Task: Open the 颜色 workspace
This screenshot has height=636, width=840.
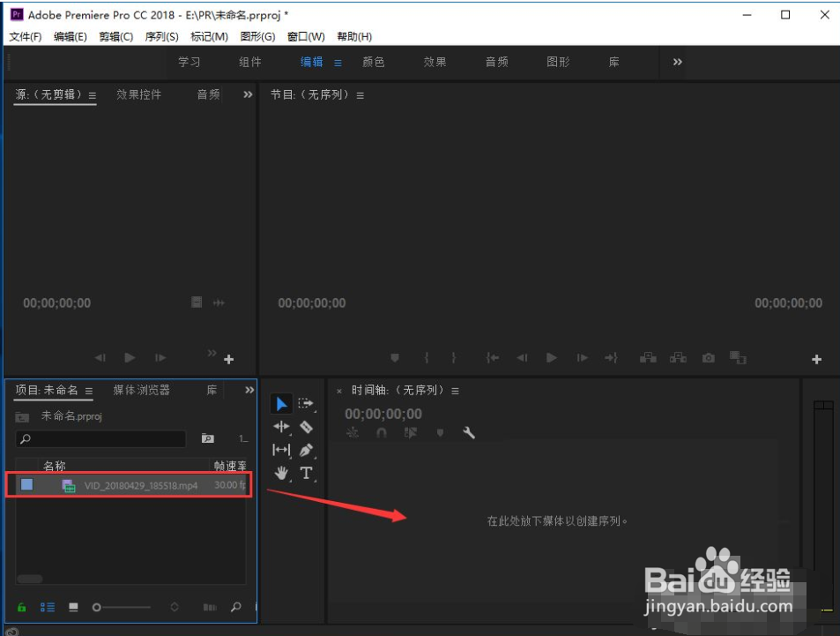Action: [x=374, y=62]
